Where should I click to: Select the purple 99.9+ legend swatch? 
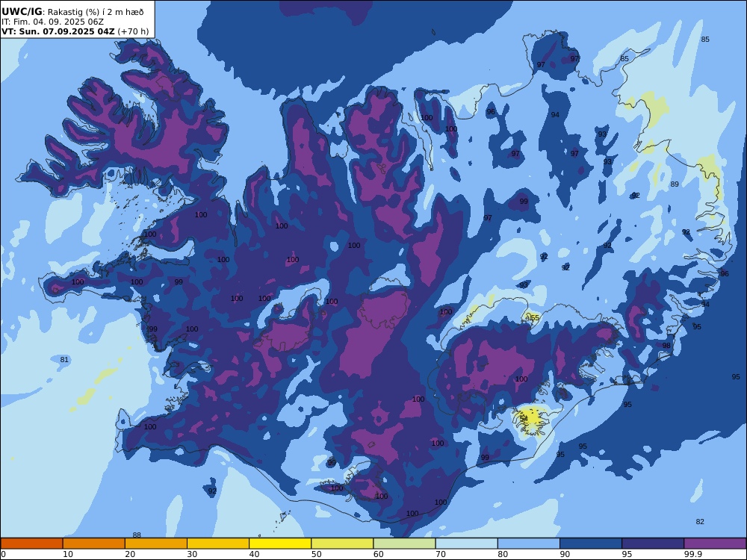point(715,544)
